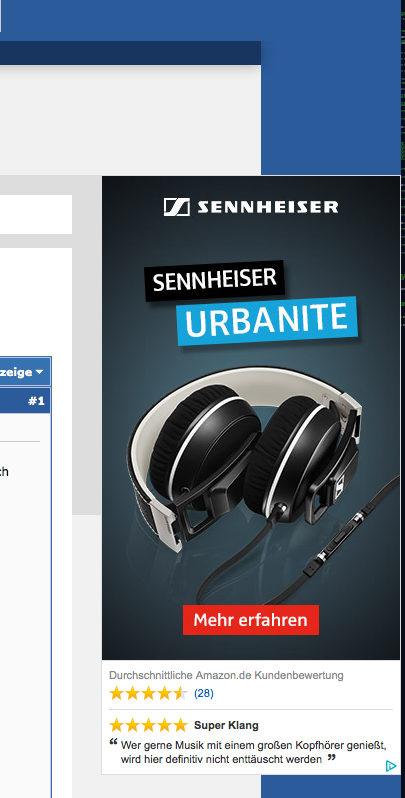Click the customer review quote text

click(x=253, y=752)
